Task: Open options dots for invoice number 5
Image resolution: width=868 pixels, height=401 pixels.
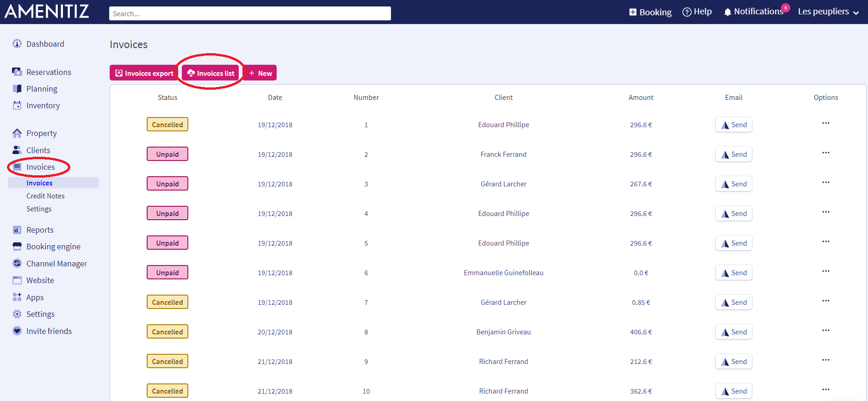Action: click(826, 241)
